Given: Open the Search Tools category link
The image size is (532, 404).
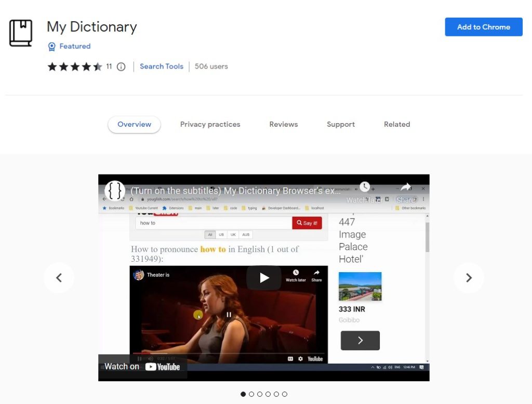Looking at the screenshot, I should pyautogui.click(x=162, y=66).
